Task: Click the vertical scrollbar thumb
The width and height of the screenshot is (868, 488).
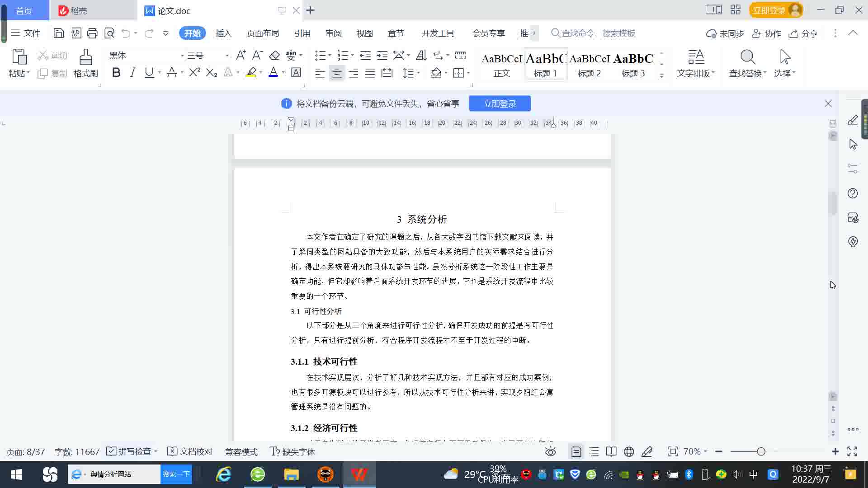Action: coord(833,203)
